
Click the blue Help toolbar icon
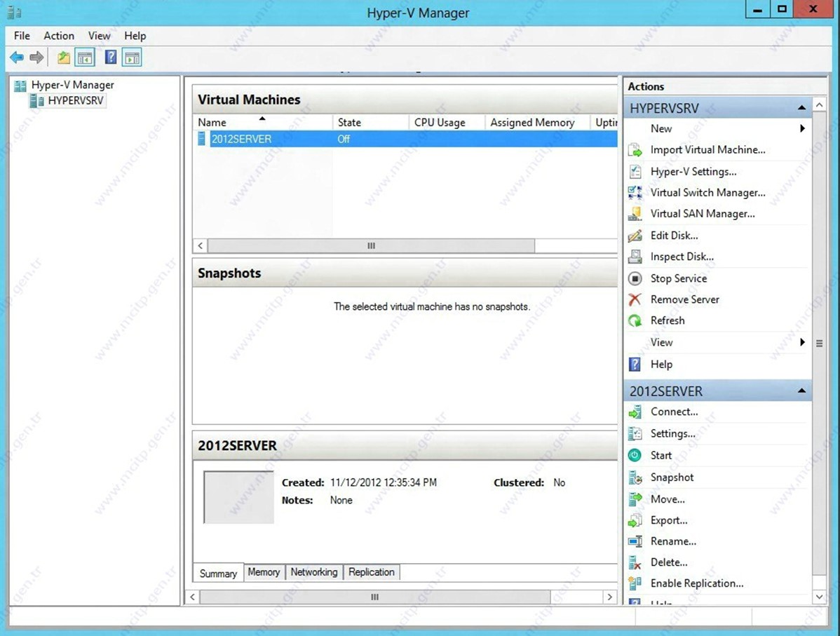[110, 57]
